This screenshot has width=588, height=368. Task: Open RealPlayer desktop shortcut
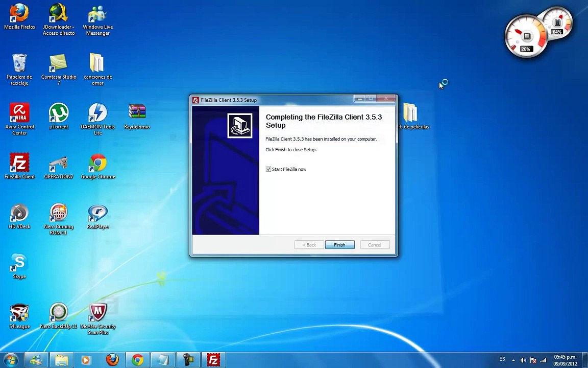point(97,216)
